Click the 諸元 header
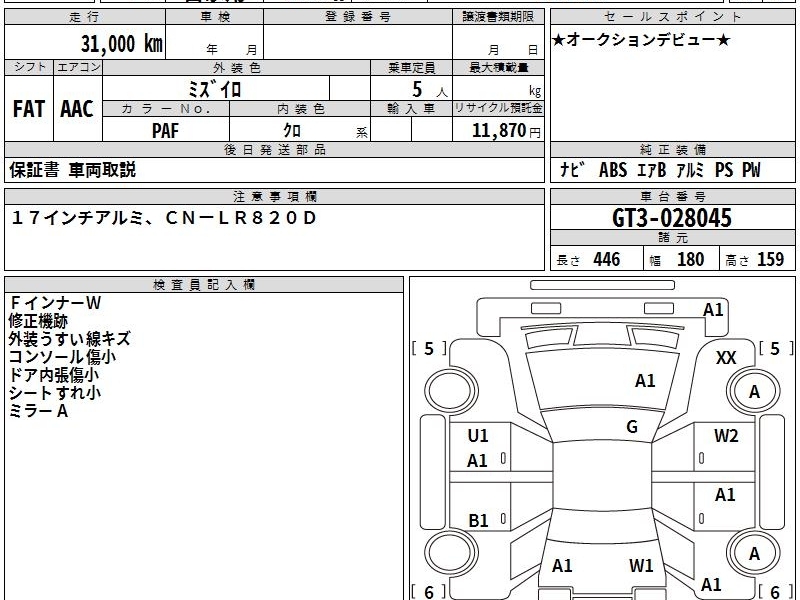 pos(672,238)
